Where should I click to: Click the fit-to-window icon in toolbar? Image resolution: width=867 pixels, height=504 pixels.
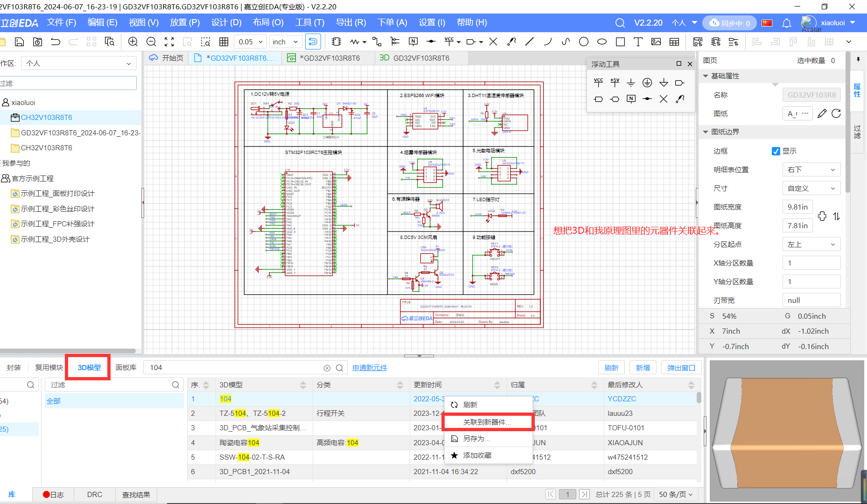[x=169, y=42]
